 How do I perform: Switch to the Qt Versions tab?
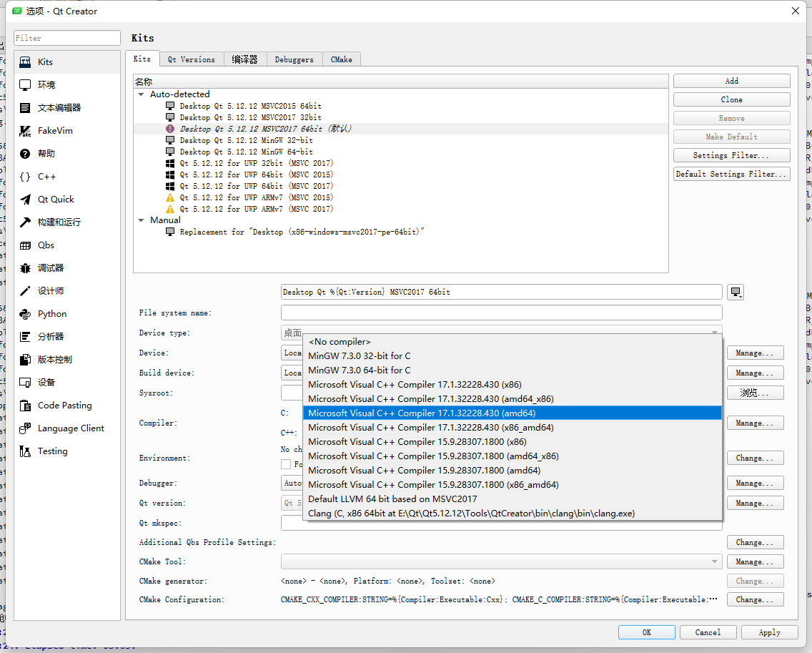pos(191,59)
